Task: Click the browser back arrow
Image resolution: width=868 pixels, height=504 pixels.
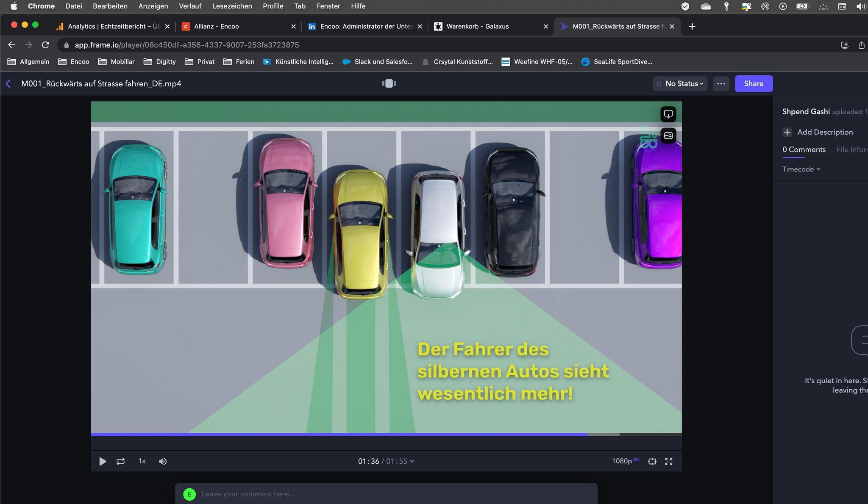Action: click(x=11, y=45)
